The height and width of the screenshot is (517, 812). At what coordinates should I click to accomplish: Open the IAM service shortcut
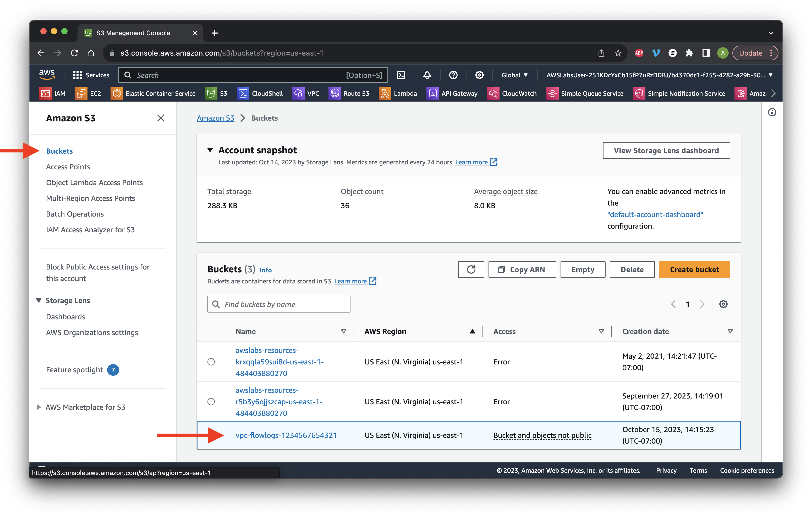(x=53, y=94)
